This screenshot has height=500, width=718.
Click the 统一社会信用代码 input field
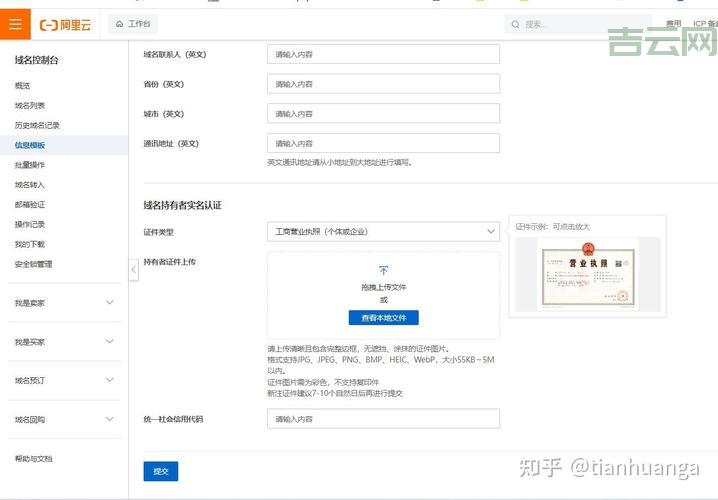click(383, 419)
